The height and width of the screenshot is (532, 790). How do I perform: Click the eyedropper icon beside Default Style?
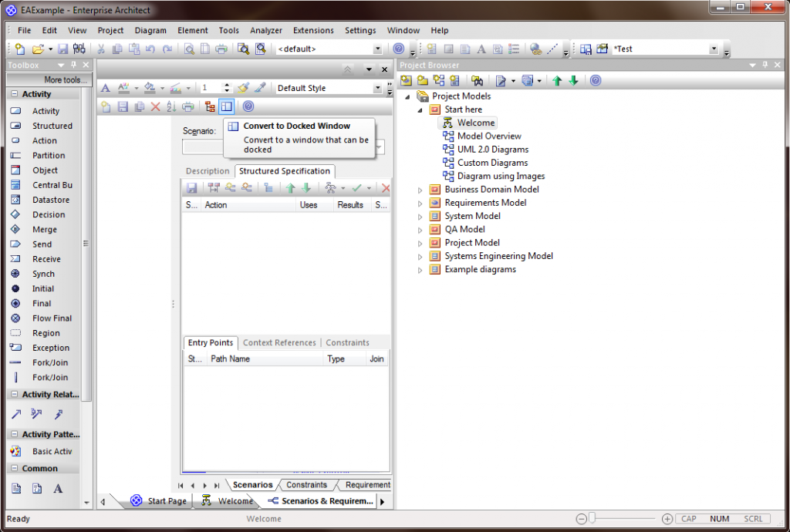[260, 88]
